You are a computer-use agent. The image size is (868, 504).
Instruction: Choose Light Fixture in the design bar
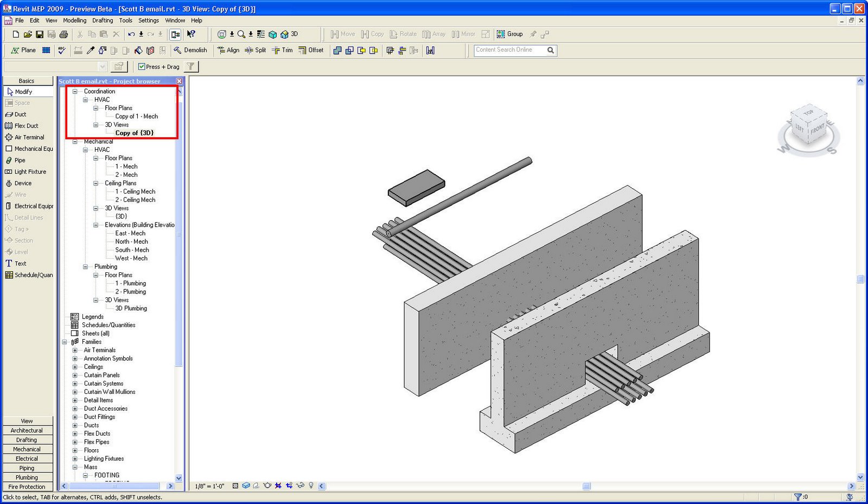point(25,172)
